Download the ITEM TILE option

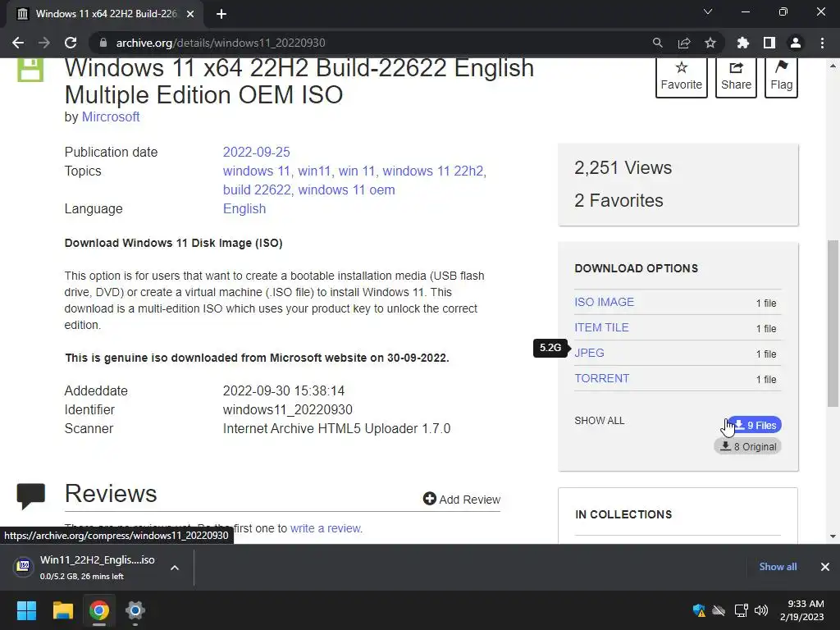click(x=601, y=327)
